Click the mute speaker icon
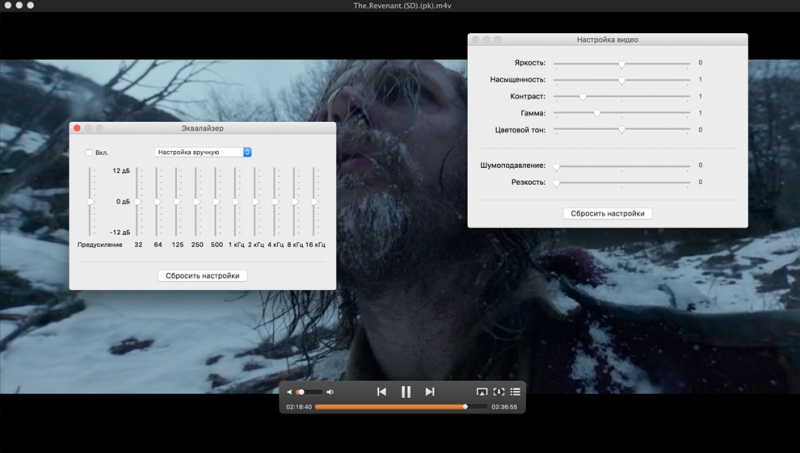The width and height of the screenshot is (800, 453). (x=289, y=392)
